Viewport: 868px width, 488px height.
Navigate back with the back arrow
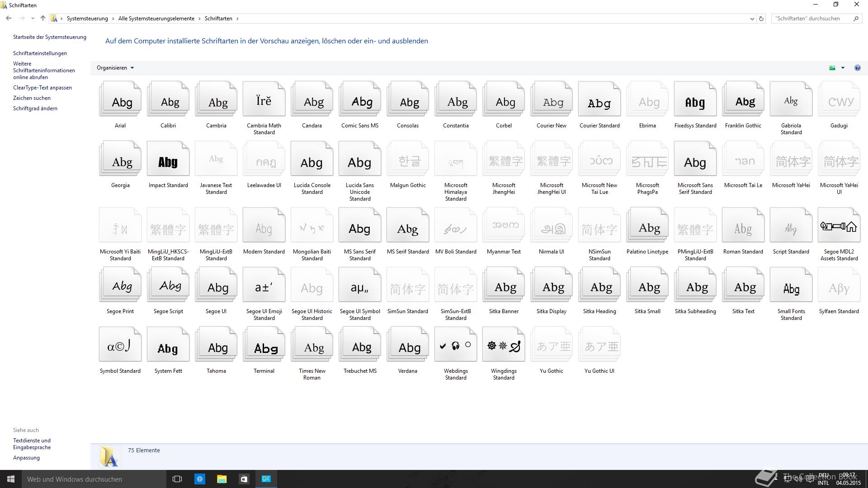click(9, 19)
